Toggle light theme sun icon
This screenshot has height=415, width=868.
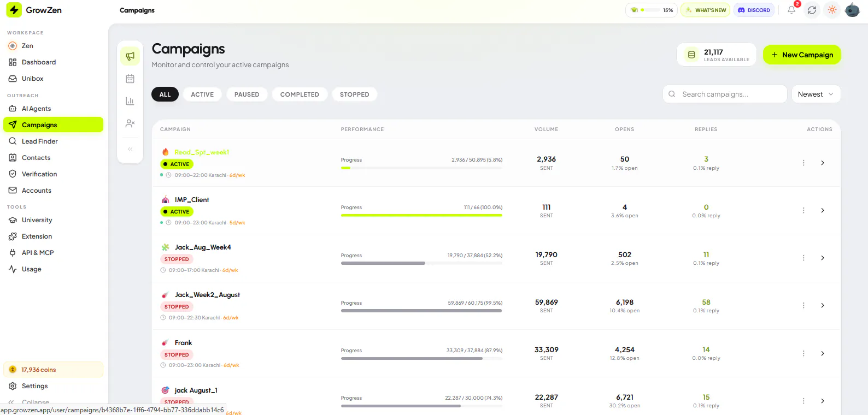(x=832, y=10)
